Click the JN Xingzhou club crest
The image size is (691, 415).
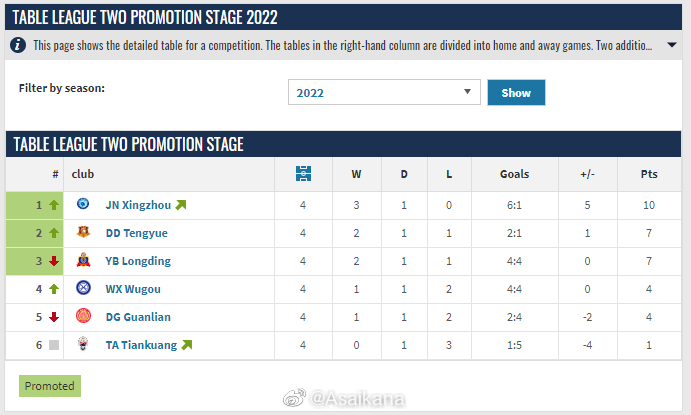click(x=83, y=204)
